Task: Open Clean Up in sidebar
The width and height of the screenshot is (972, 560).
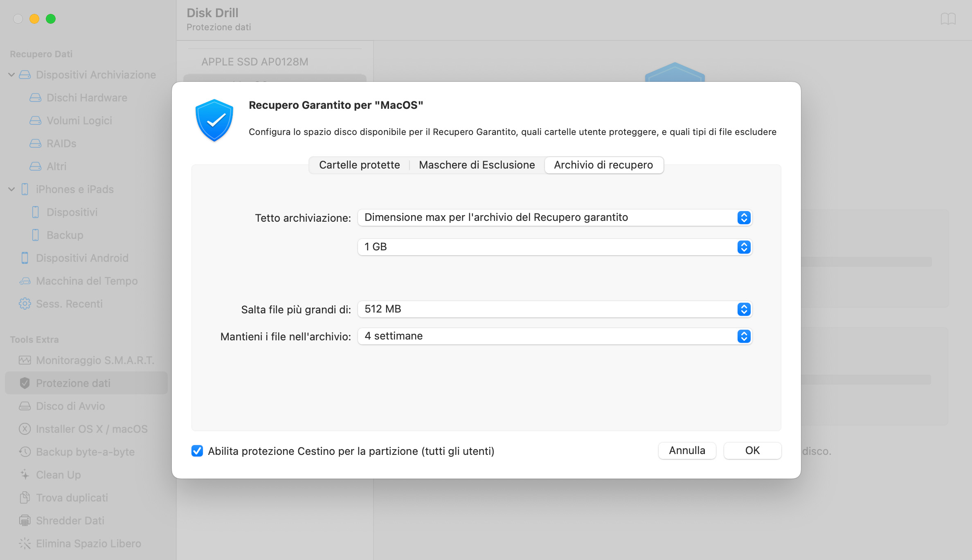Action: point(87,475)
